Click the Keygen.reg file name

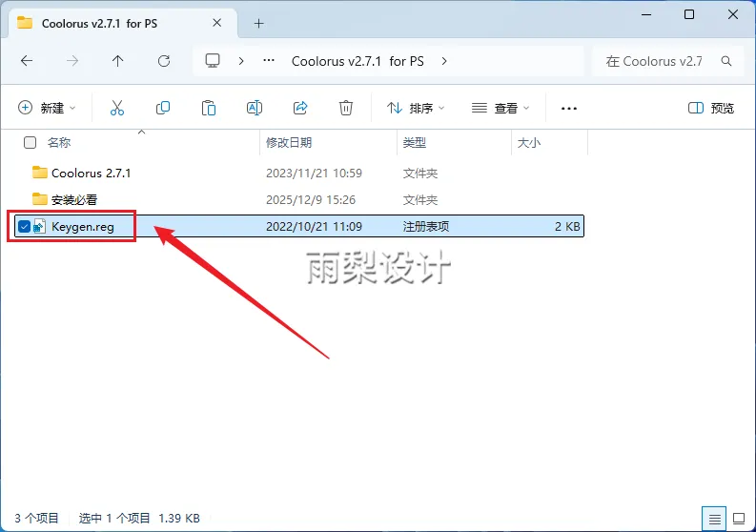click(x=83, y=226)
